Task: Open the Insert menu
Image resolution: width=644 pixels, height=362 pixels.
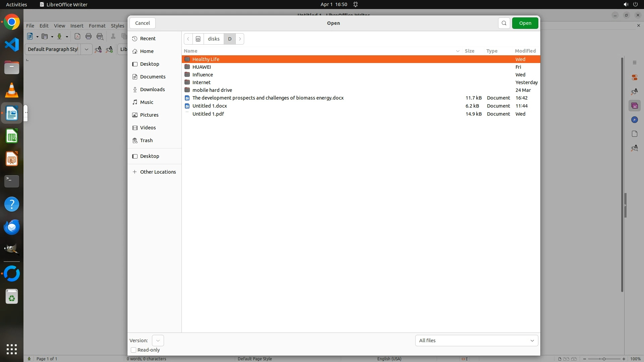Action: 76,26
